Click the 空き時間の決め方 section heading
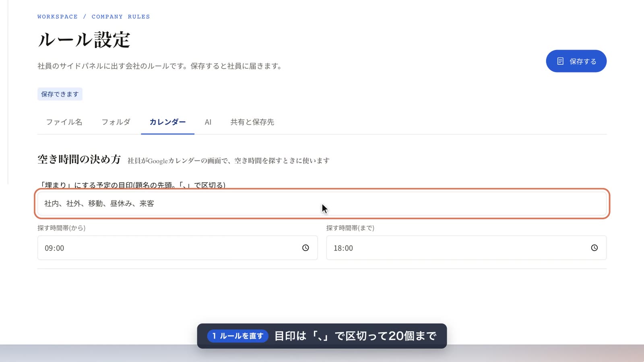 click(79, 159)
